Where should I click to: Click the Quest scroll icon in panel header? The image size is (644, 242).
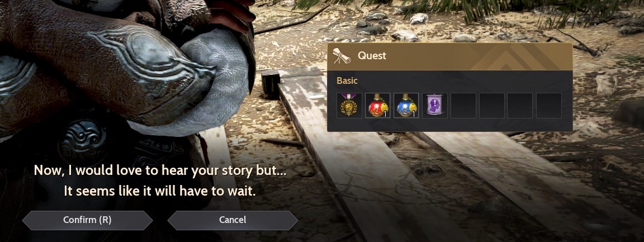[x=342, y=56]
